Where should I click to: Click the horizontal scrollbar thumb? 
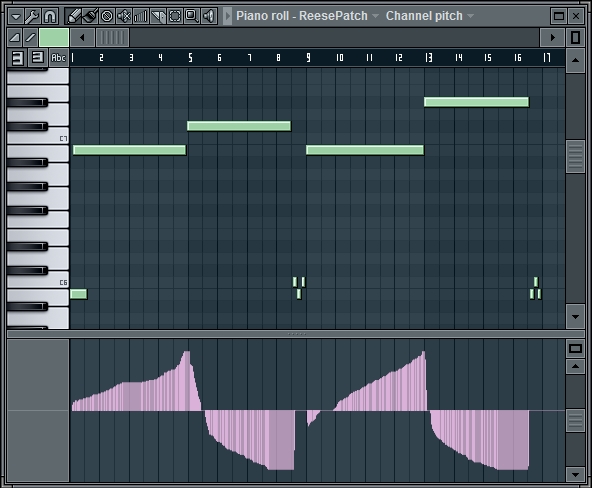tap(113, 37)
